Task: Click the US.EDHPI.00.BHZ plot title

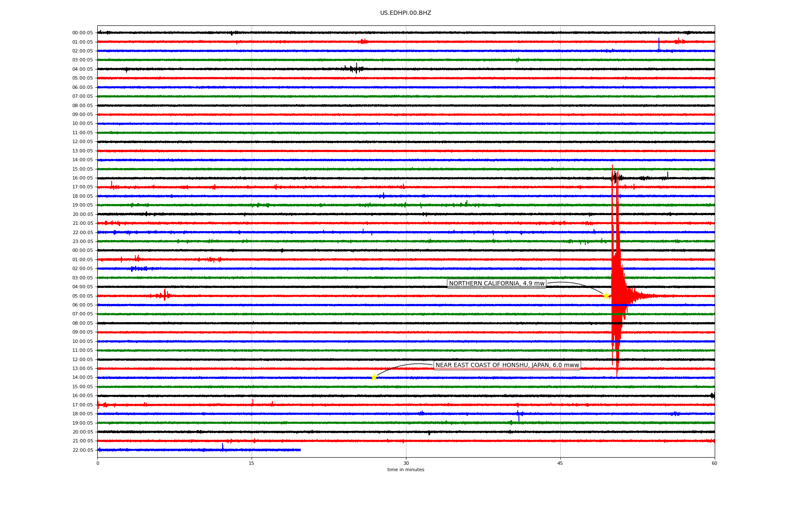Action: point(406,13)
